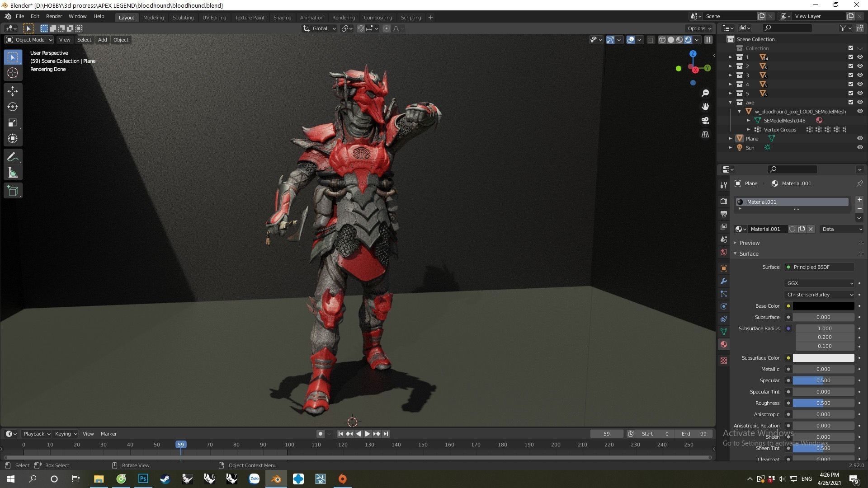Switch to the UV Editing workspace tab
868x488 pixels.
214,18
